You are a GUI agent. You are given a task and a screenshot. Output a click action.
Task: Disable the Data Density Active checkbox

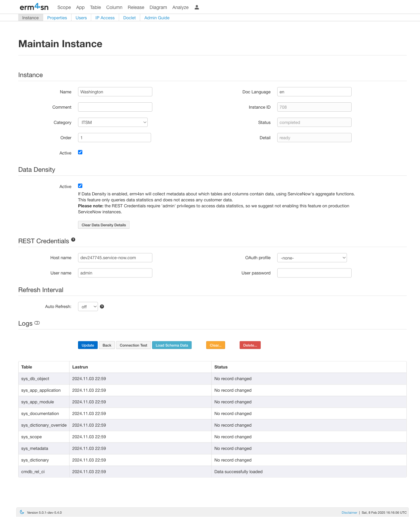click(80, 186)
